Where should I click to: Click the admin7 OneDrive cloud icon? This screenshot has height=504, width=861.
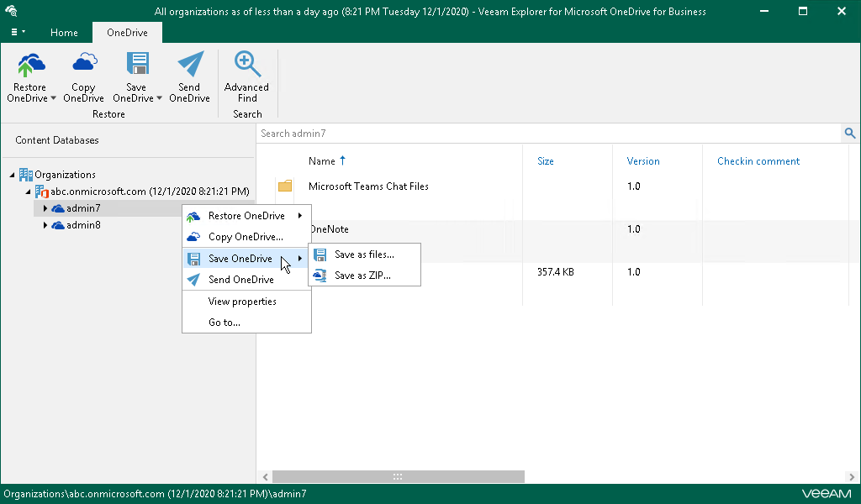coord(58,208)
